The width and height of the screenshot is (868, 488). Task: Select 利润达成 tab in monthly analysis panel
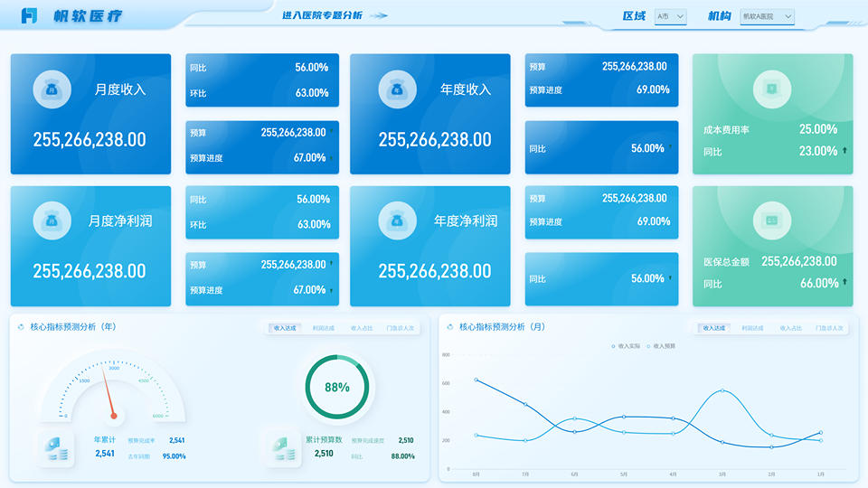752,328
